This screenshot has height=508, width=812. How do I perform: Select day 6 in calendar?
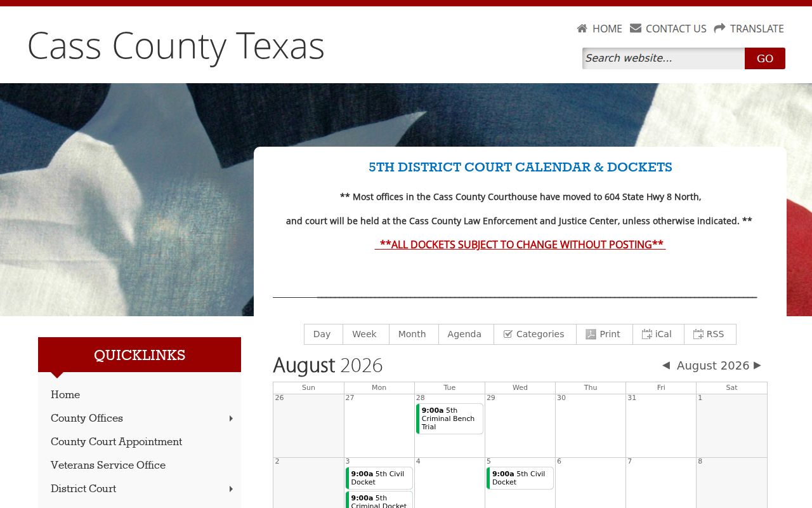pos(559,462)
